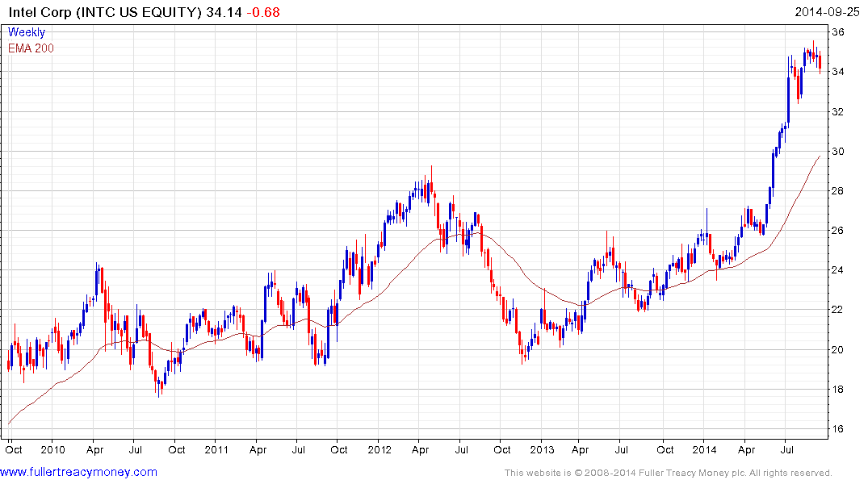Click the 2010 year label on the time axis
868x484 pixels.
coord(53,449)
